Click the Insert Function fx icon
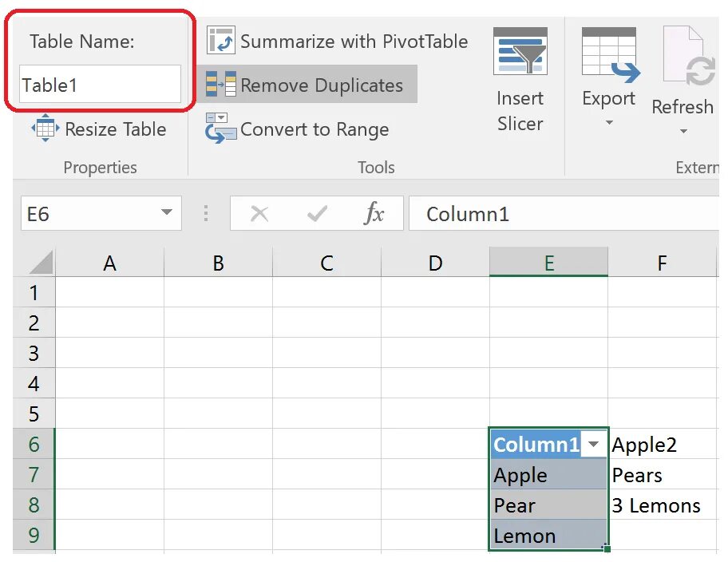The width and height of the screenshot is (728, 562). tap(374, 214)
